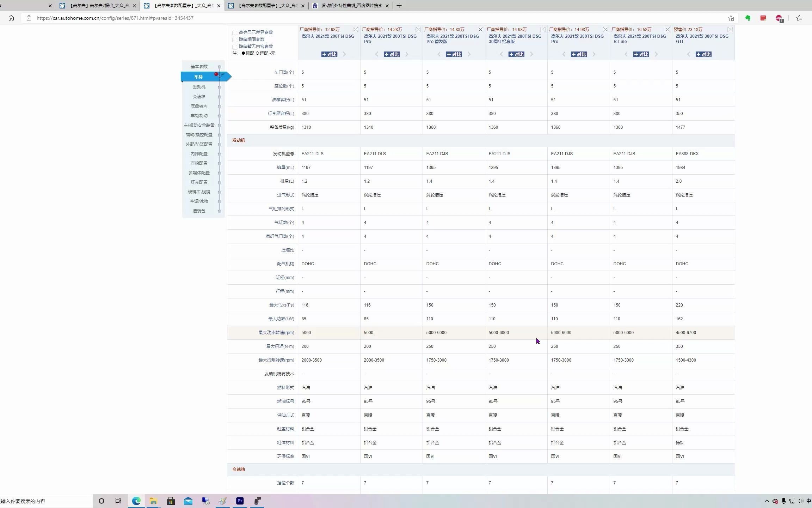Jump to 灯光配置 section in sidebar
Image resolution: width=812 pixels, height=508 pixels.
199,182
